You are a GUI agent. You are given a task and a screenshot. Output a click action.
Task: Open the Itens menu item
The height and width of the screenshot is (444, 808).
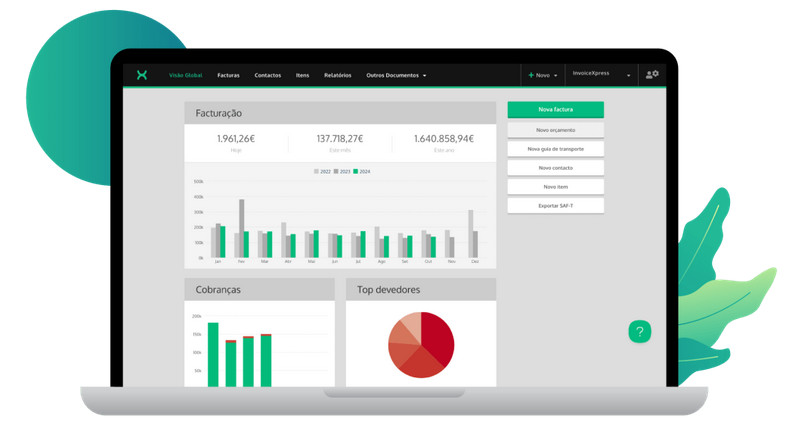click(x=302, y=75)
